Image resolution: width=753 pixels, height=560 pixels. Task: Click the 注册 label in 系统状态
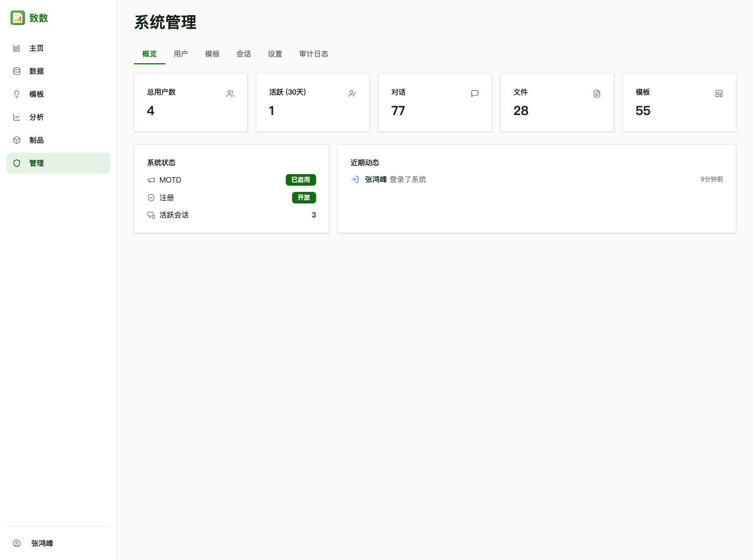(167, 198)
